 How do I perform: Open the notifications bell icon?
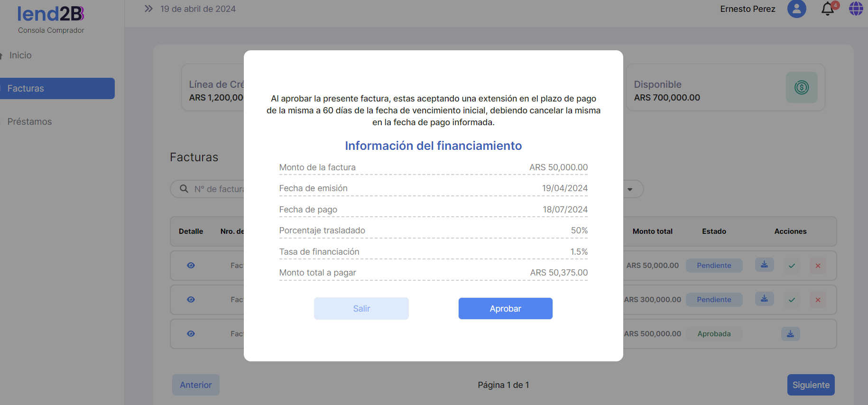tap(828, 9)
